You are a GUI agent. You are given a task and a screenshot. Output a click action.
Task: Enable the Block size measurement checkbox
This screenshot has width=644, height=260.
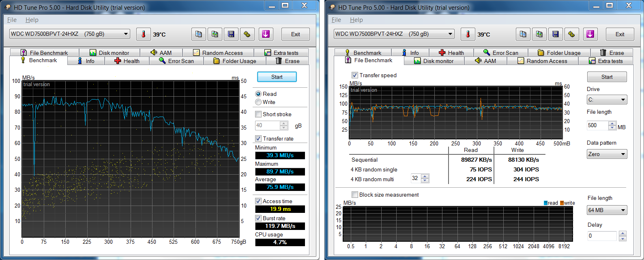pyautogui.click(x=355, y=195)
